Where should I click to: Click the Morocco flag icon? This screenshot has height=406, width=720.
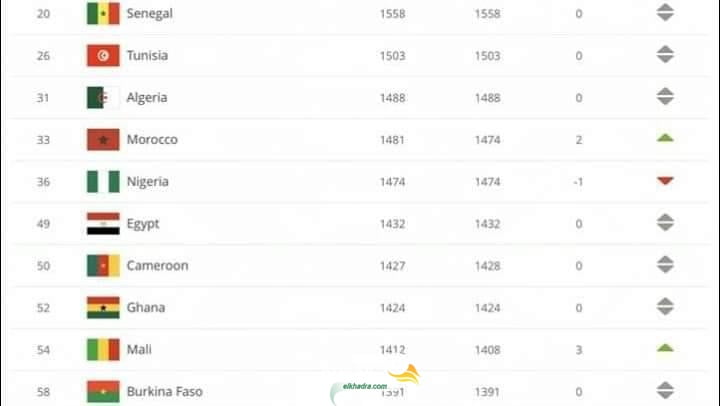tap(103, 140)
